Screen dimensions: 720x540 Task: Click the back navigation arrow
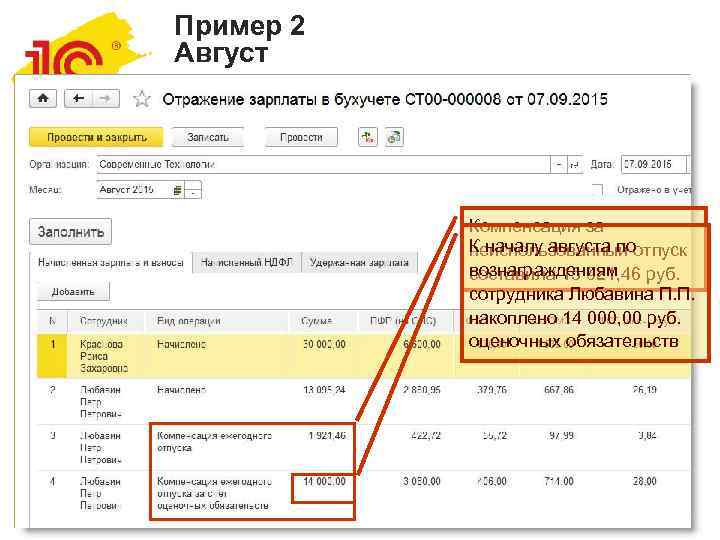[79, 99]
